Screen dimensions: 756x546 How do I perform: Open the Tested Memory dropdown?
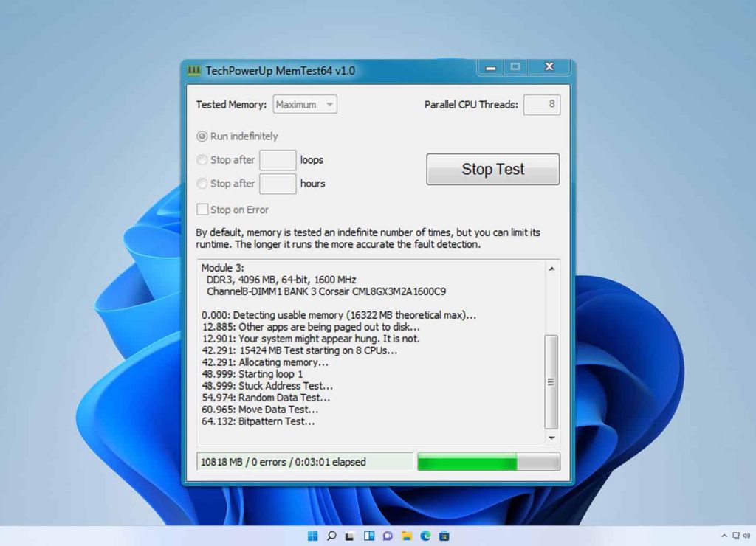tap(304, 104)
